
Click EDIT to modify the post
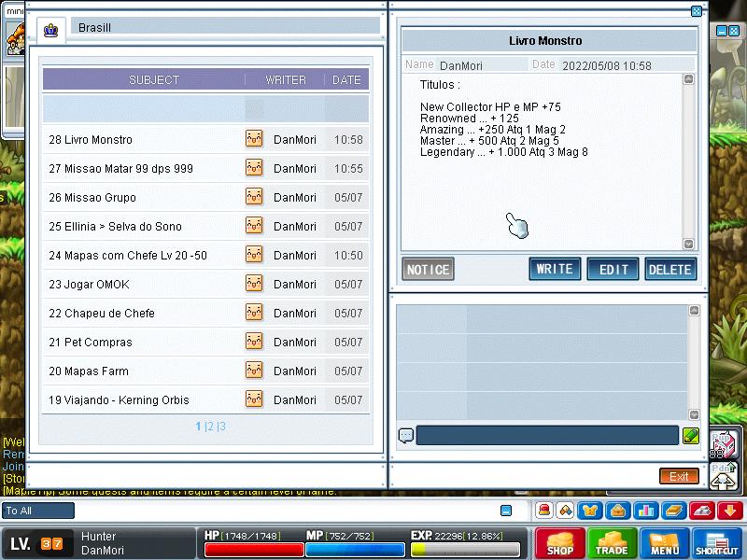coord(613,270)
